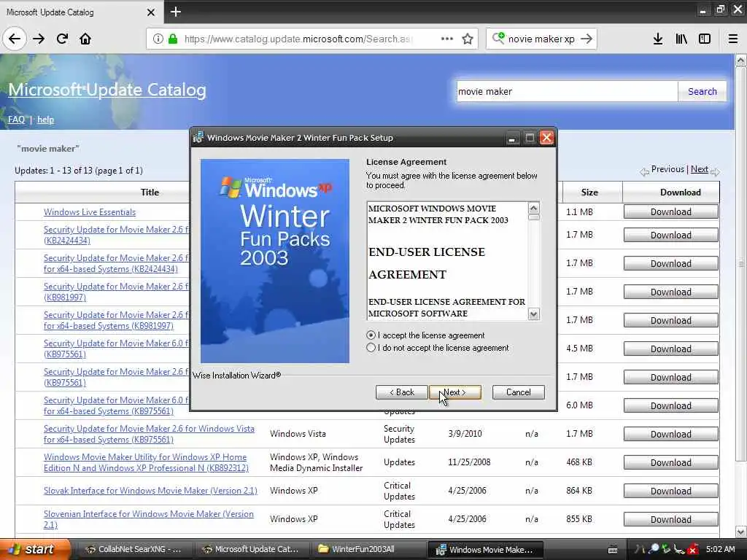Image resolution: width=747 pixels, height=560 pixels.
Task: Click the setup dialog title bar icon
Action: pos(198,138)
